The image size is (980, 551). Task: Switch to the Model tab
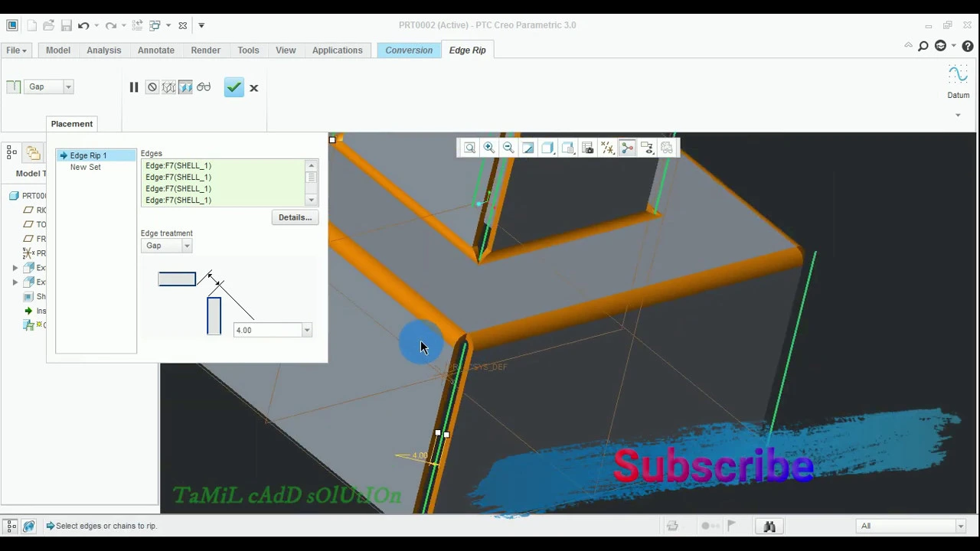[x=57, y=51]
